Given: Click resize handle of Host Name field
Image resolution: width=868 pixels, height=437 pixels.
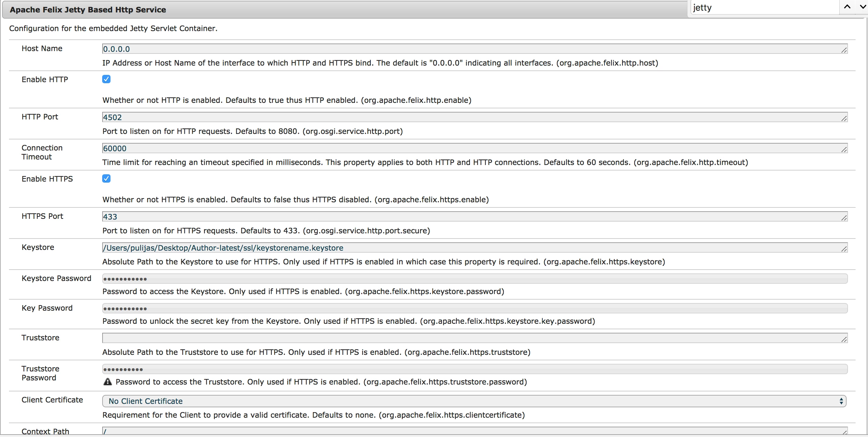Looking at the screenshot, I should [844, 50].
